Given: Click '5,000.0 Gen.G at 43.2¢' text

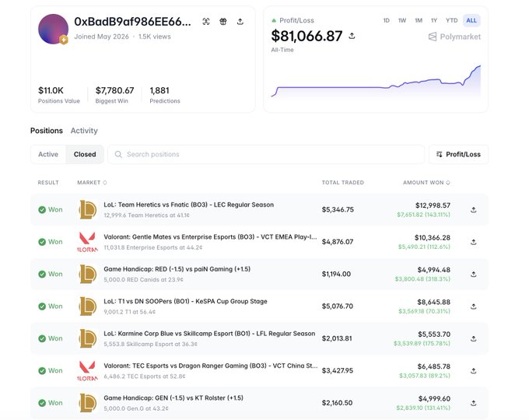Looking at the screenshot, I should pos(135,408).
